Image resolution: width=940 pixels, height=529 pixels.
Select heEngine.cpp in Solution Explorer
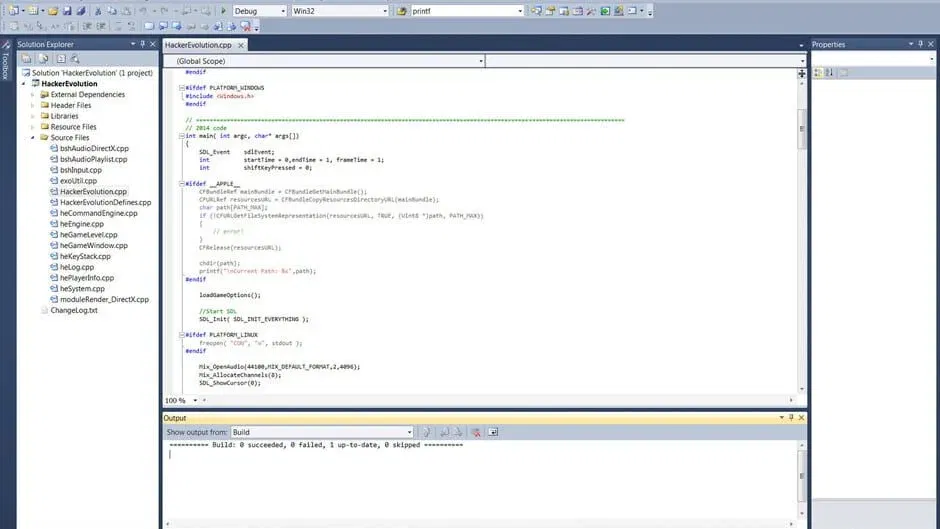82,224
